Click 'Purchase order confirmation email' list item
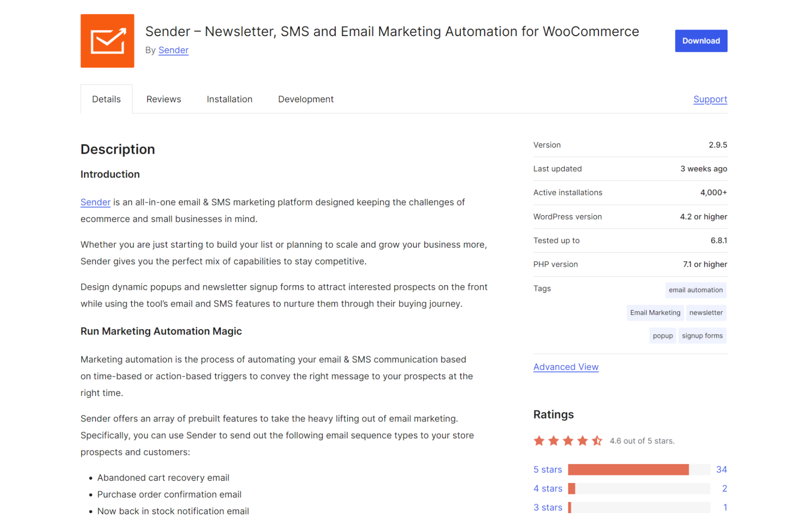This screenshot has width=812, height=520. coord(169,494)
